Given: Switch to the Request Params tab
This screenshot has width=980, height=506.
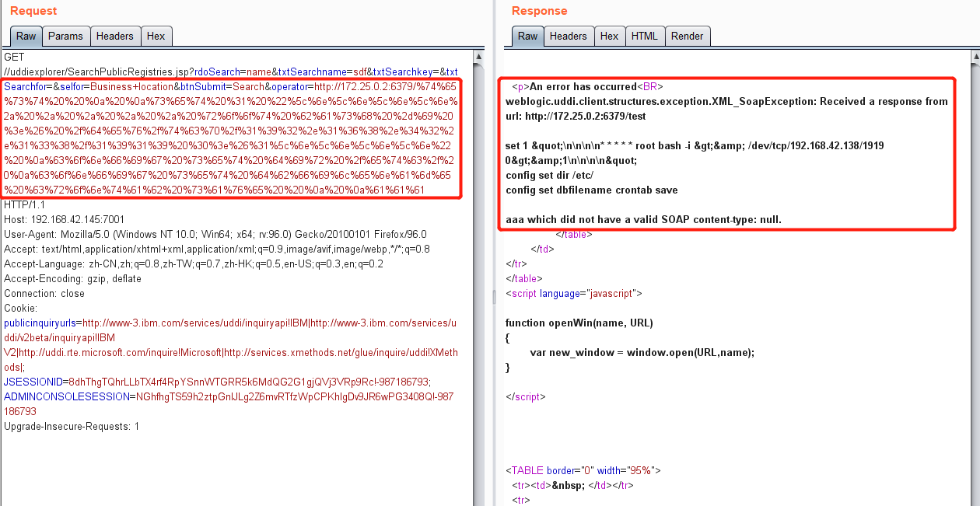Looking at the screenshot, I should (x=65, y=36).
